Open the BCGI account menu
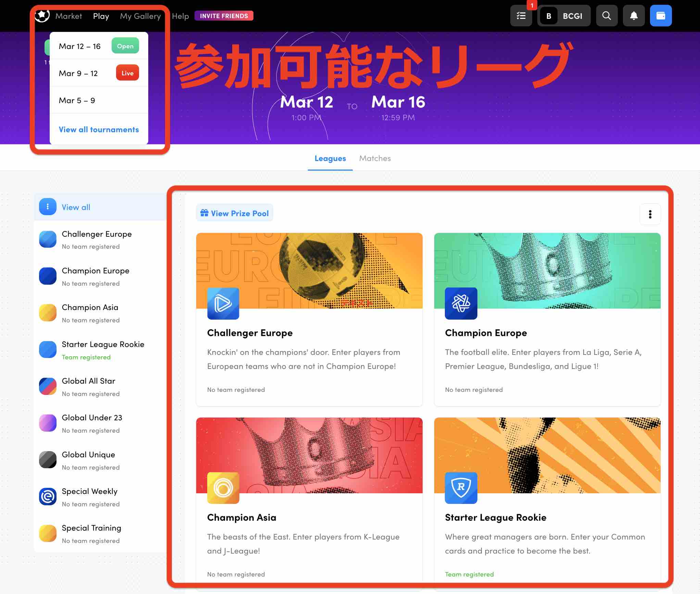700x594 pixels. point(564,16)
